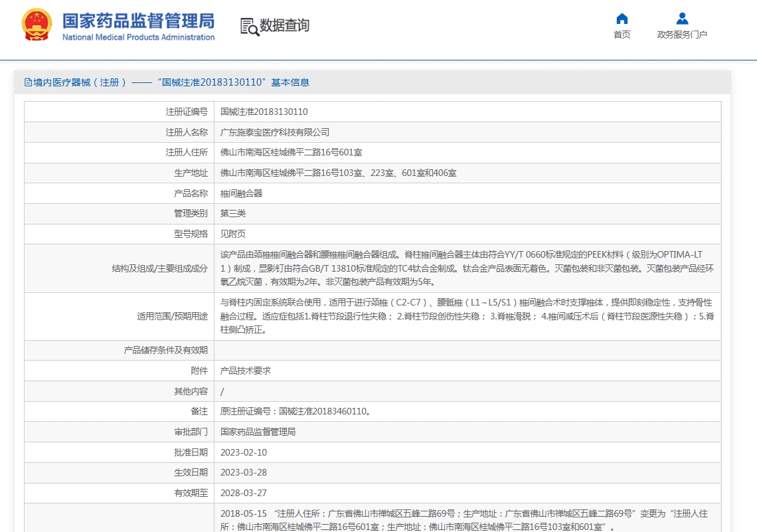Click production address listing 103室、223室、601室和406室

point(338,173)
